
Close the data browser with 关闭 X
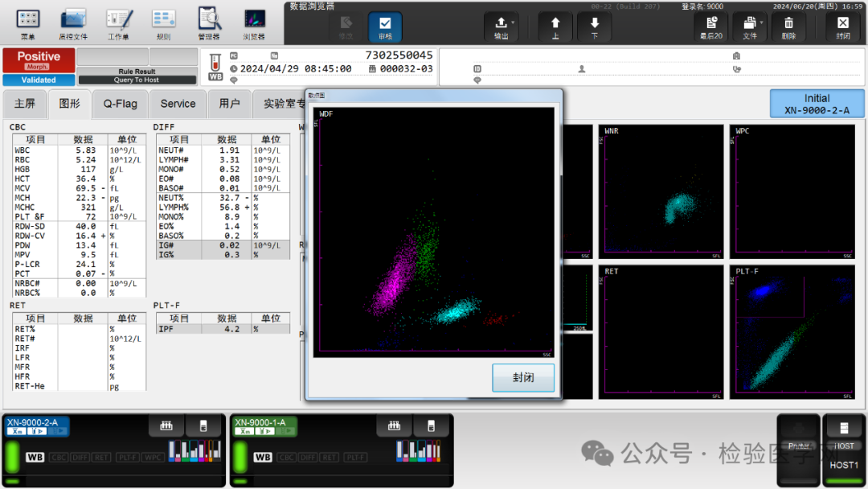843,27
